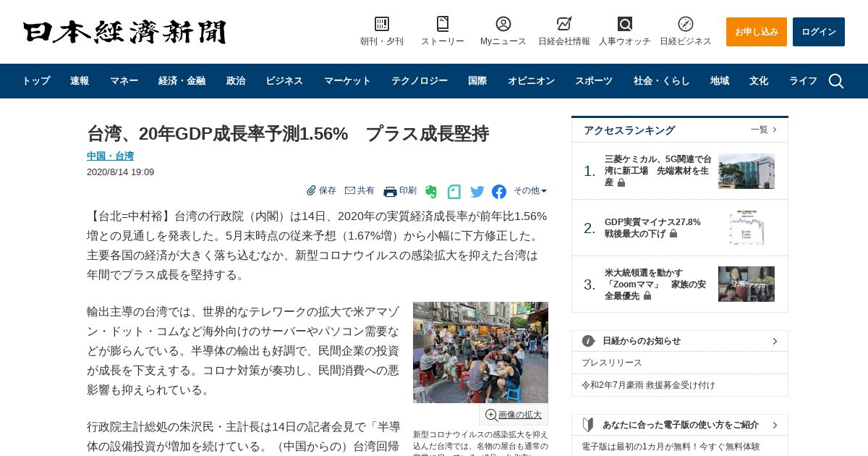Viewport: 868px width, 456px height.
Task: Open the 日経会社情報 chart icon
Action: (564, 24)
